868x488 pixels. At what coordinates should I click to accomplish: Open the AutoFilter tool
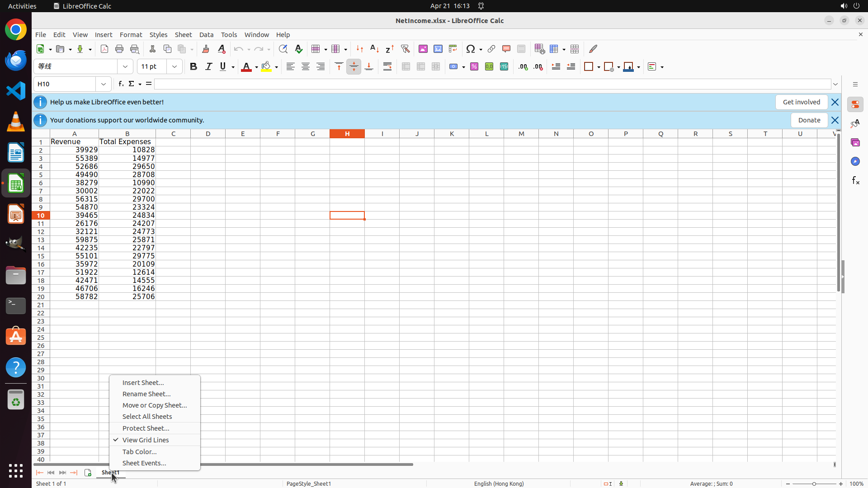click(405, 49)
